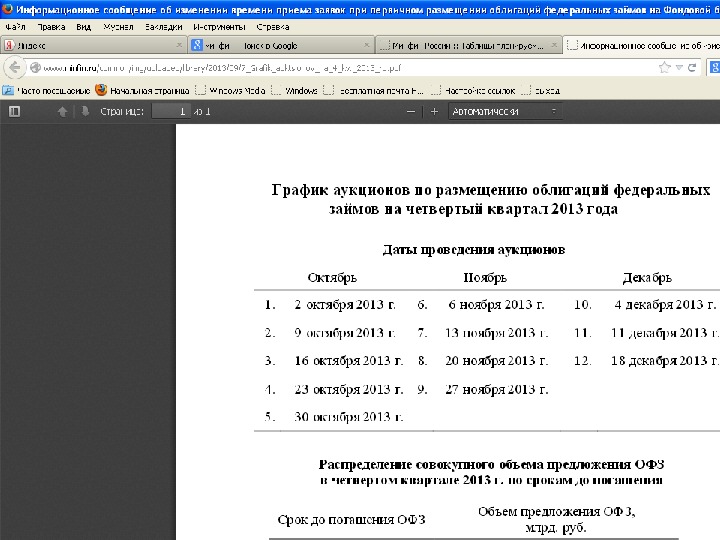Open the Закладки menu
The width and height of the screenshot is (720, 540).
point(163,27)
